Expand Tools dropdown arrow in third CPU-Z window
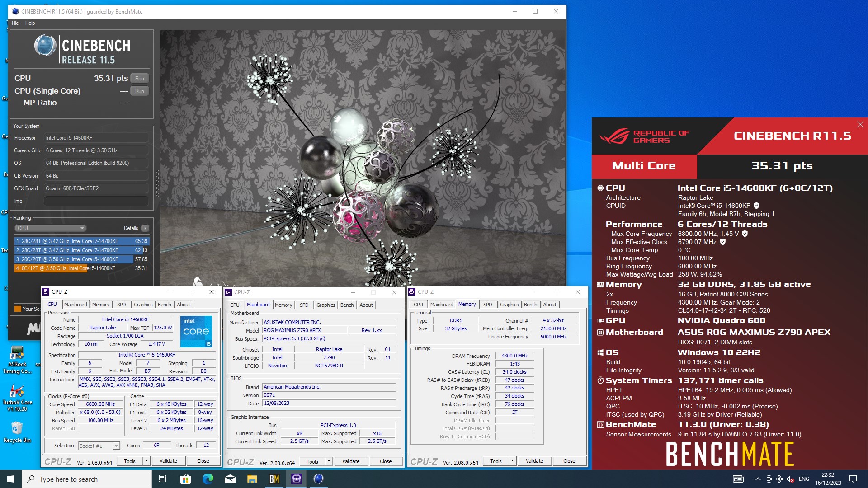The image size is (868, 488). [512, 461]
